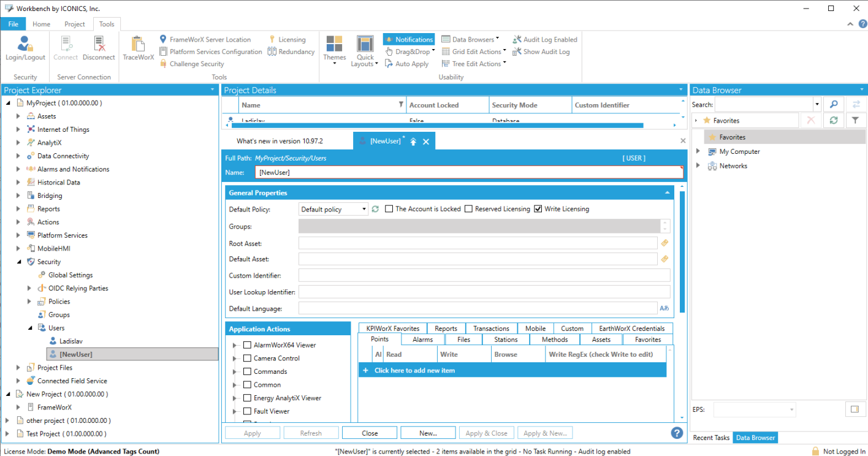Expand the Assets tree node
868x456 pixels.
[x=18, y=116]
